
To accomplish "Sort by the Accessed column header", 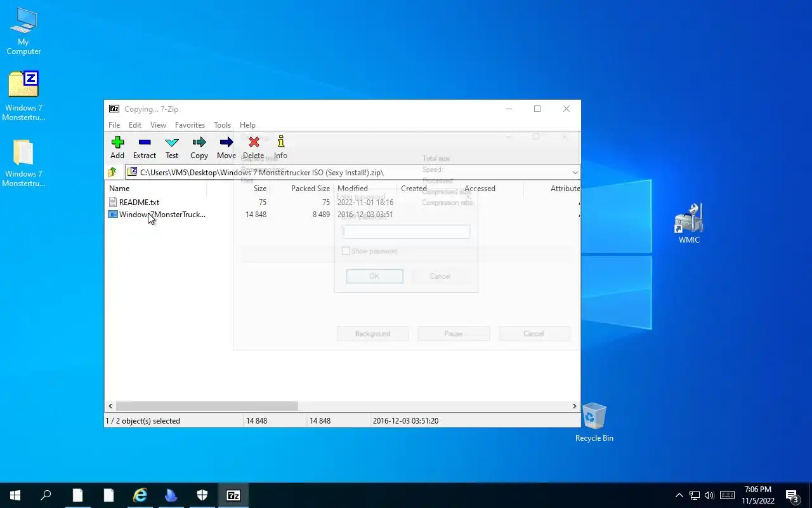I will point(492,189).
